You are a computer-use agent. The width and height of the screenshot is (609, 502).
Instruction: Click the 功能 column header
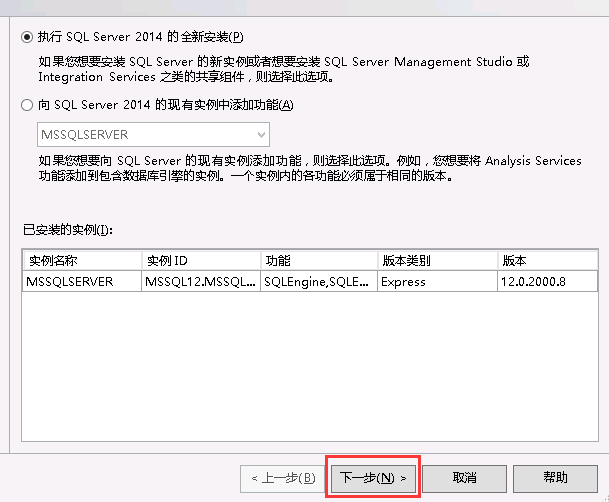[x=319, y=261]
